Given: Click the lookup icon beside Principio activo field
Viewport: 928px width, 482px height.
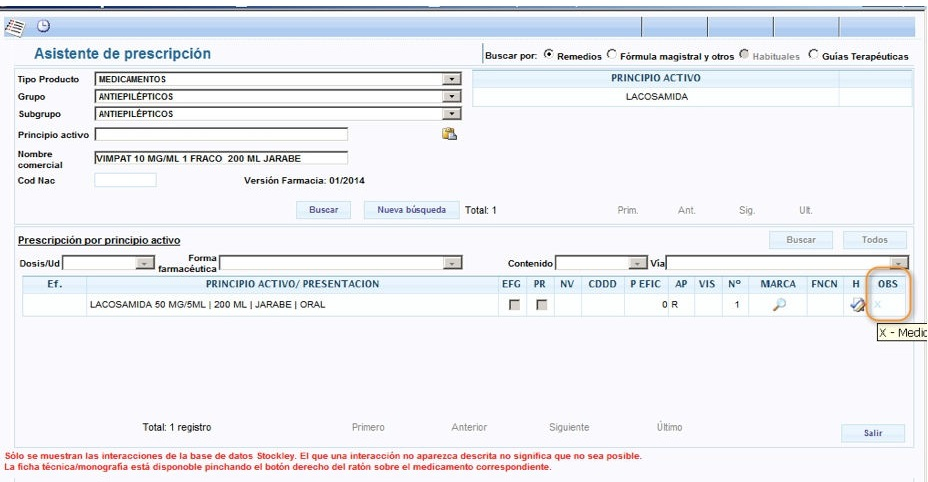Looking at the screenshot, I should point(449,134).
